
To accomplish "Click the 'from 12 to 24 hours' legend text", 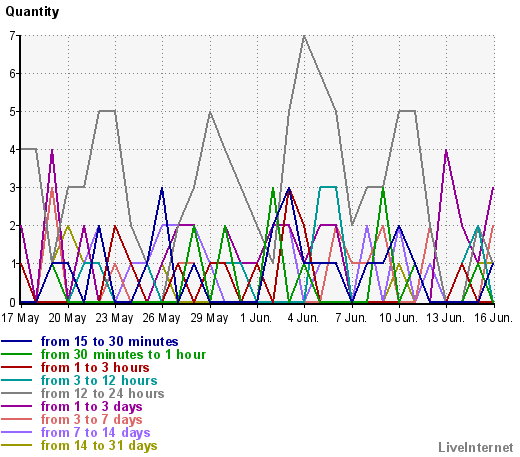I will pos(102,393).
